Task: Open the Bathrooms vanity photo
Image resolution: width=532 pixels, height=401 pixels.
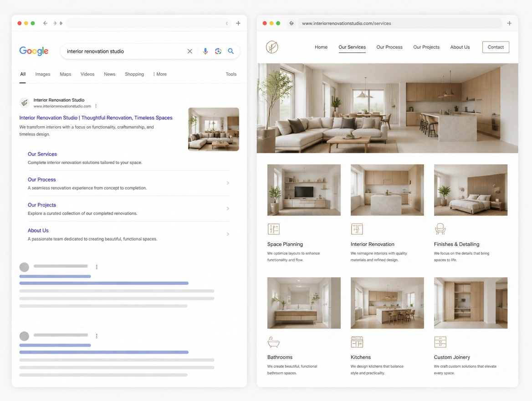Action: (304, 303)
